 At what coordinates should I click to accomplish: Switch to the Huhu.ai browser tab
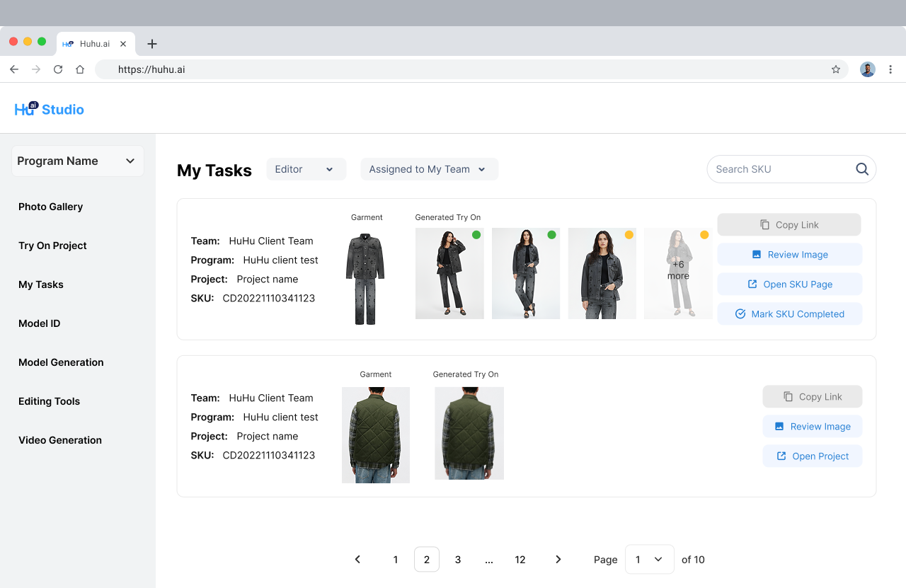[x=96, y=43]
